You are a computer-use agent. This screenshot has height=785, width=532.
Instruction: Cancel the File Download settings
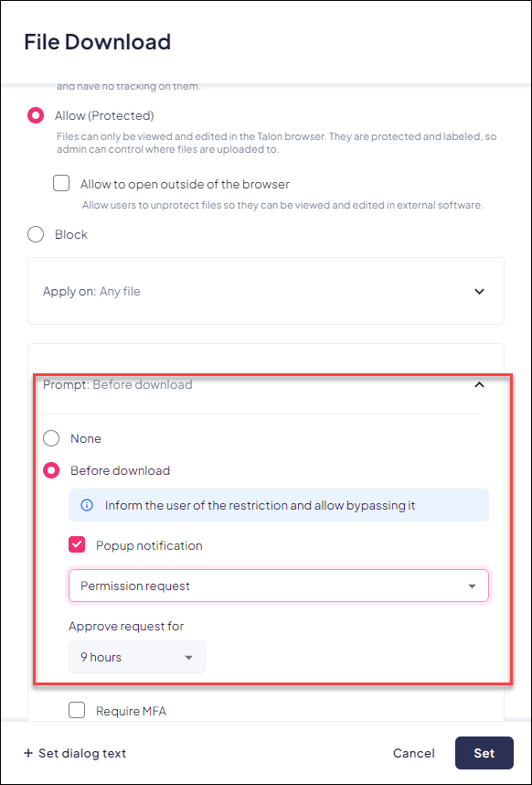[x=413, y=753]
